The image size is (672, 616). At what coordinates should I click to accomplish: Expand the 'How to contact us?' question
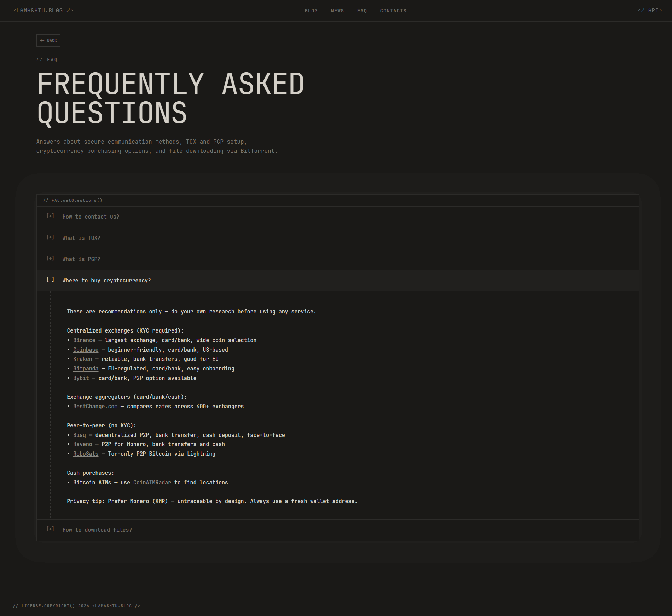[91, 217]
